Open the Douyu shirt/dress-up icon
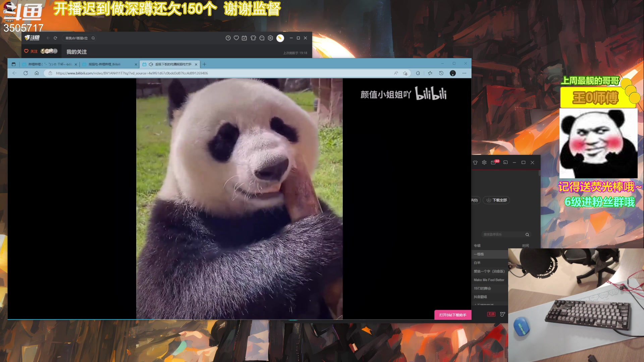 (253, 38)
